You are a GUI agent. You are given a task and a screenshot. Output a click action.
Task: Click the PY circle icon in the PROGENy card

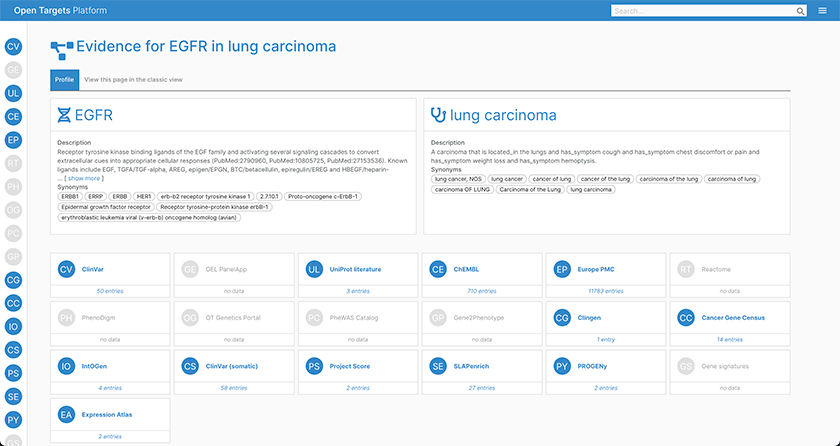(562, 366)
